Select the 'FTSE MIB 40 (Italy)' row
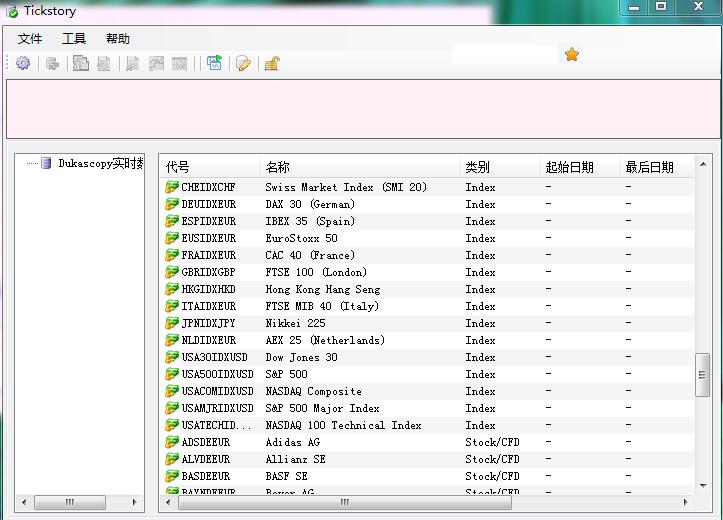 (427, 306)
